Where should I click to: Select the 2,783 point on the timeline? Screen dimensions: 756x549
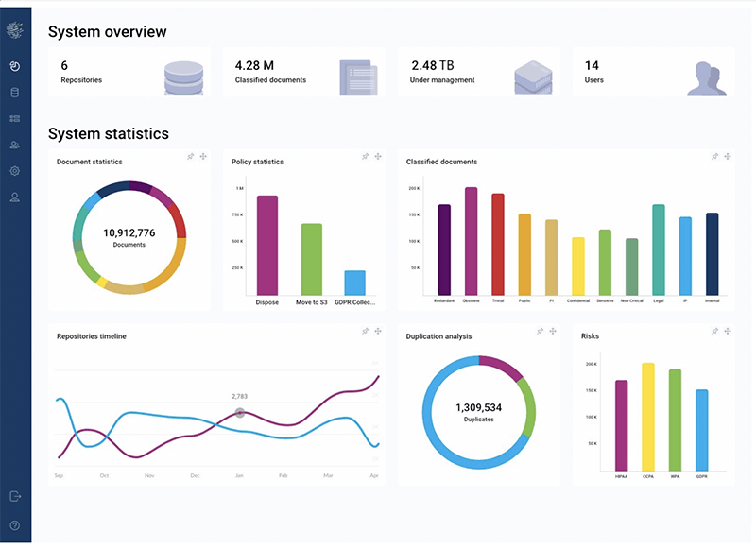pos(240,413)
